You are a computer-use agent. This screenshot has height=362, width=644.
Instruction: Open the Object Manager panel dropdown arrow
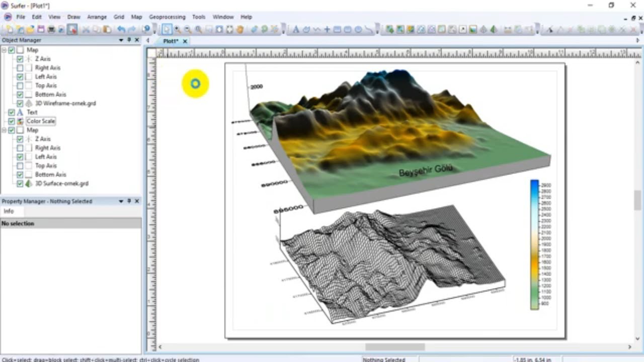click(121, 40)
